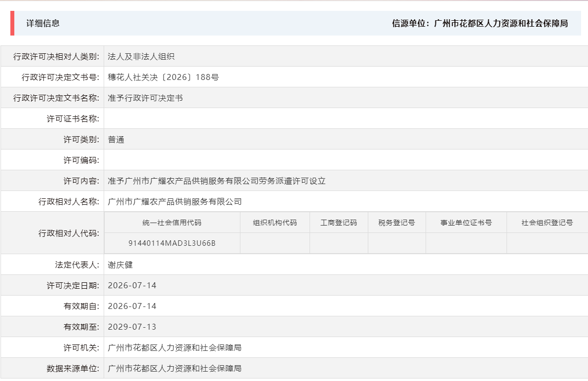Click the 事业单位证书号 column header

[x=466, y=223]
